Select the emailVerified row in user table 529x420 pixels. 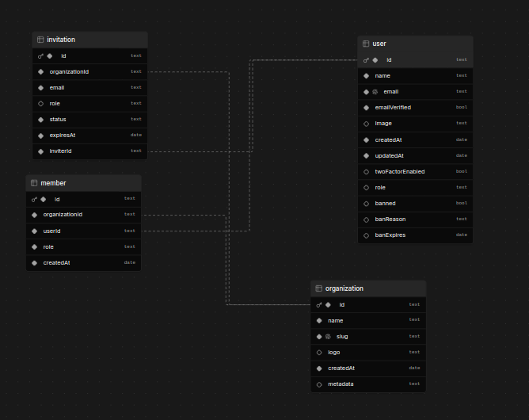coord(393,107)
